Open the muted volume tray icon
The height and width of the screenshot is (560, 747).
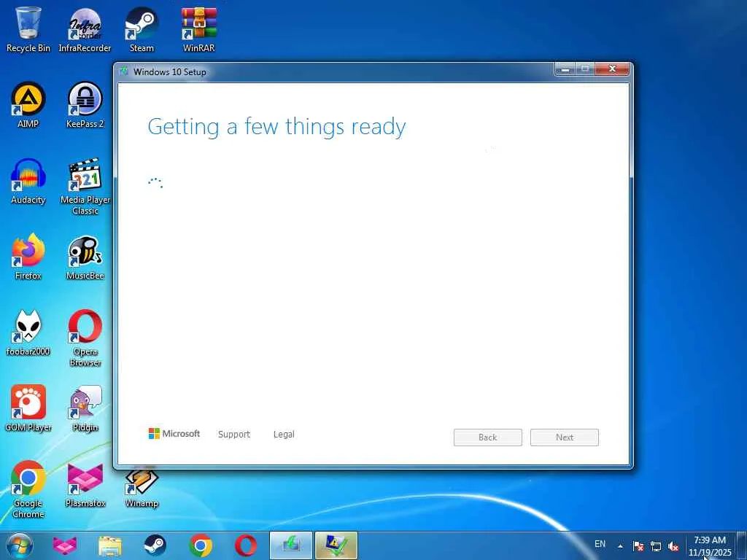click(673, 546)
